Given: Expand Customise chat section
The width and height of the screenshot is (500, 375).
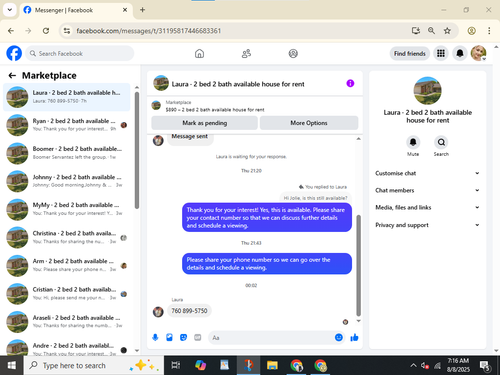Looking at the screenshot, I should click(x=427, y=173).
